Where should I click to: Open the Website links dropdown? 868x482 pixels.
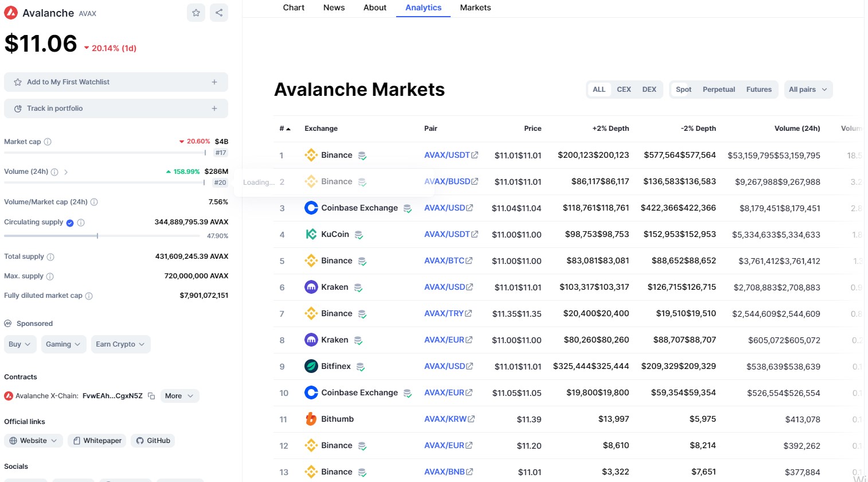[33, 441]
